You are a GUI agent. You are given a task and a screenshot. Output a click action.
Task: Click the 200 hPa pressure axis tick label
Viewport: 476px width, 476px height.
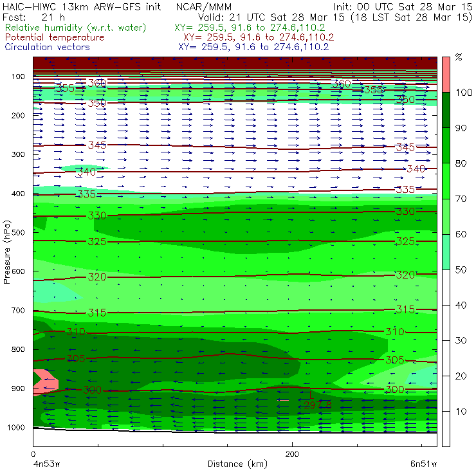[x=18, y=116]
